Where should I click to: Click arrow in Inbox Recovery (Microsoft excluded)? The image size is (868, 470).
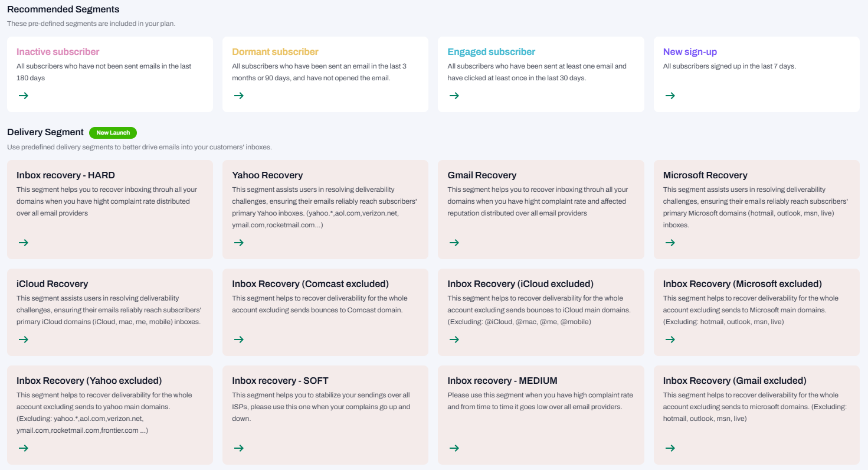point(670,340)
